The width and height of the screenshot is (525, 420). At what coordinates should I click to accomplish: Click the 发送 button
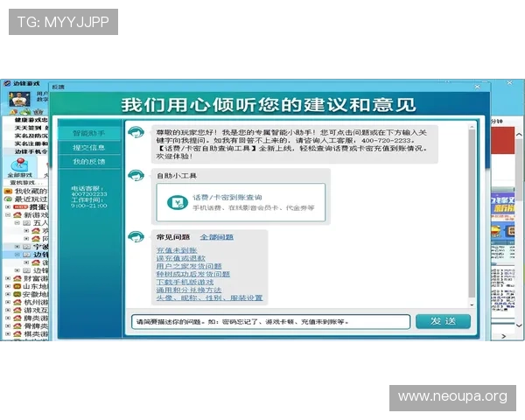[443, 321]
